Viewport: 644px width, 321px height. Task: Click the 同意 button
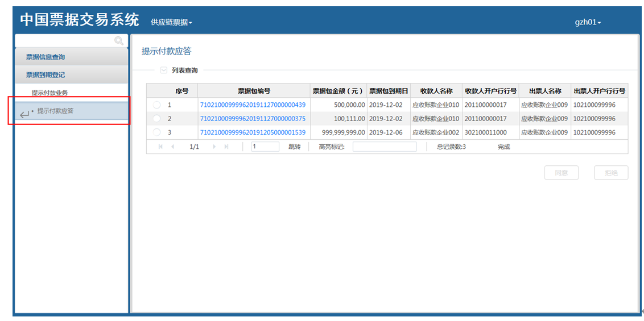[561, 173]
